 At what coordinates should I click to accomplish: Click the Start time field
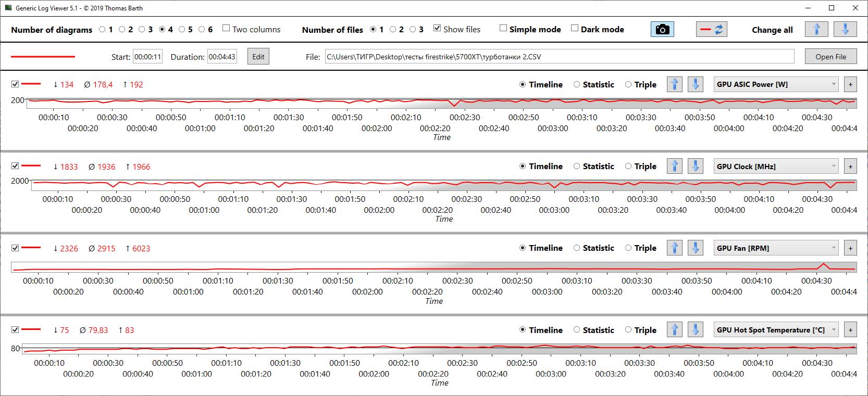pyautogui.click(x=148, y=57)
